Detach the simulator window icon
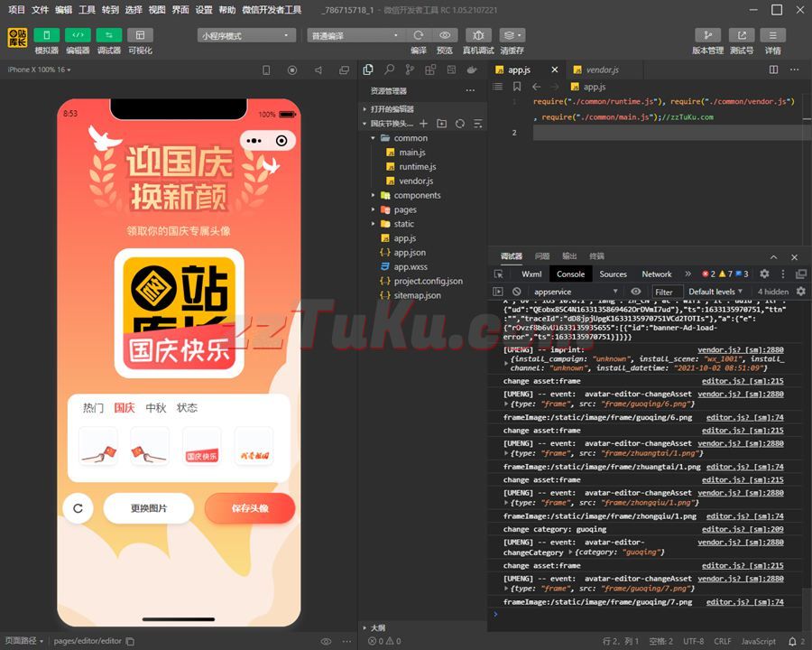 pos(344,70)
